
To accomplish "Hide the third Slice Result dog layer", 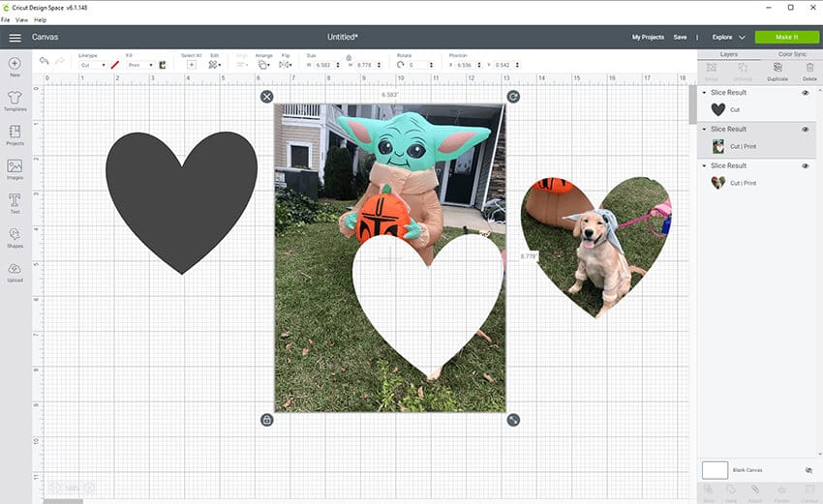I will click(x=806, y=165).
